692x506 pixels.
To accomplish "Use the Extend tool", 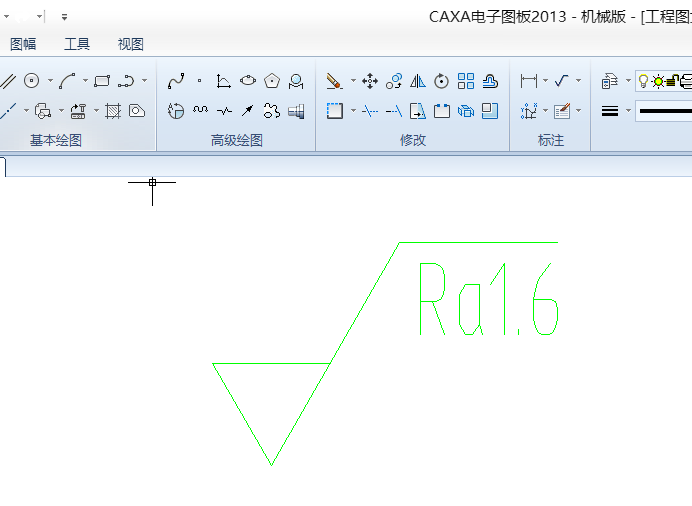I will [x=394, y=111].
